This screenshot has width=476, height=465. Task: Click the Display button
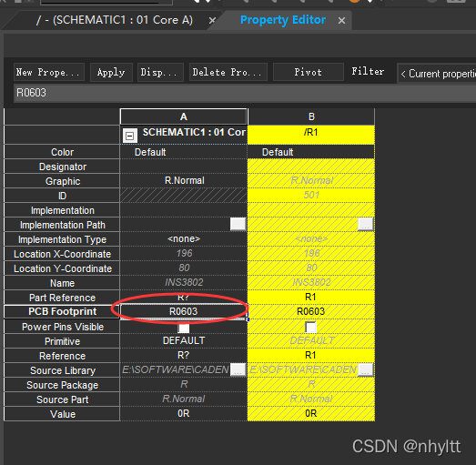[x=160, y=72]
